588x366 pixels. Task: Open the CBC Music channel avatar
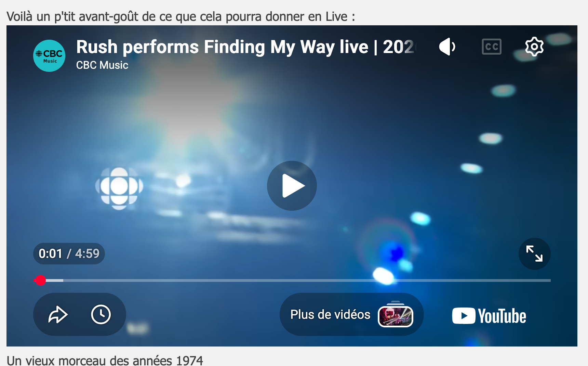tap(49, 56)
